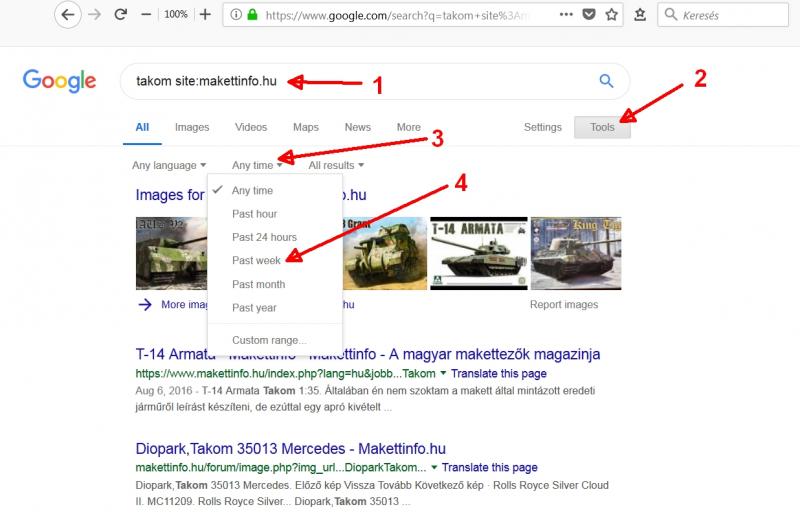Expand the All results filter dropdown
Image resolution: width=800 pixels, height=518 pixels.
click(x=336, y=165)
